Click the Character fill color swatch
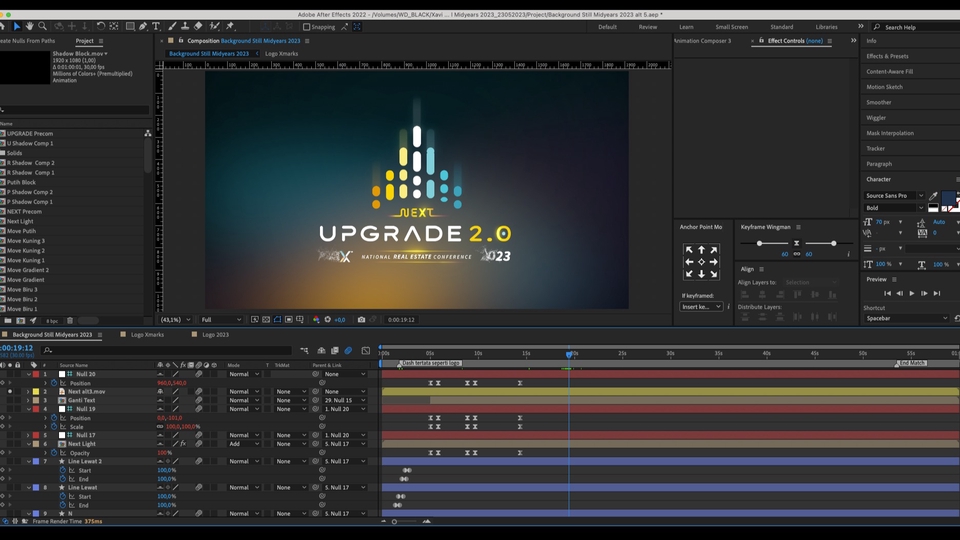 click(x=947, y=198)
